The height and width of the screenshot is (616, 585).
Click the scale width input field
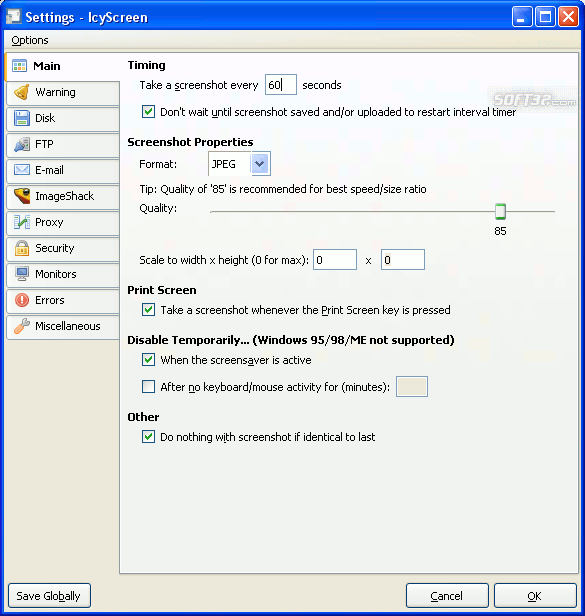(335, 259)
